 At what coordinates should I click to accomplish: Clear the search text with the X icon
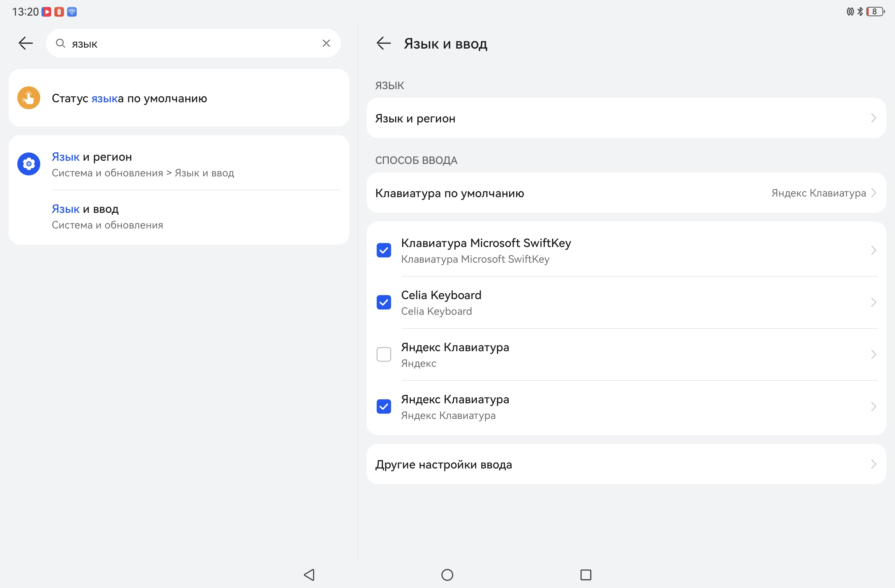326,43
